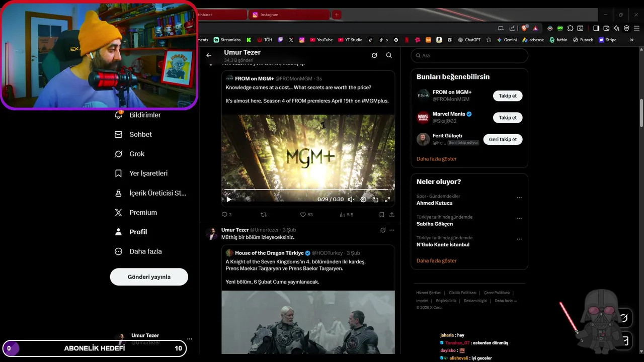Open the Targaryen brothers image

click(x=308, y=322)
